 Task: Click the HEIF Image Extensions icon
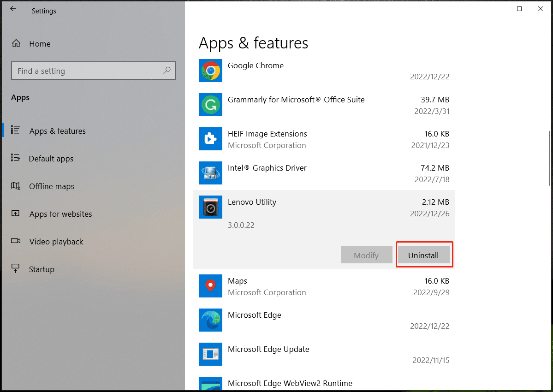pyautogui.click(x=210, y=139)
